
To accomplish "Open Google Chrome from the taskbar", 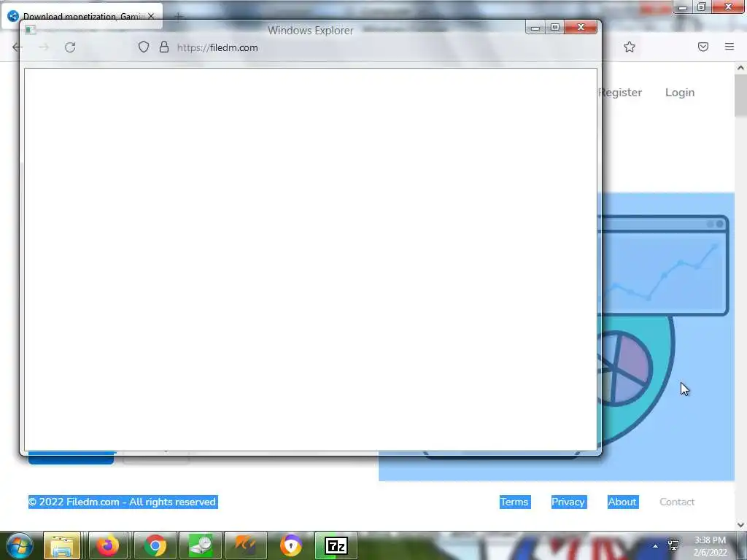I will point(155,545).
